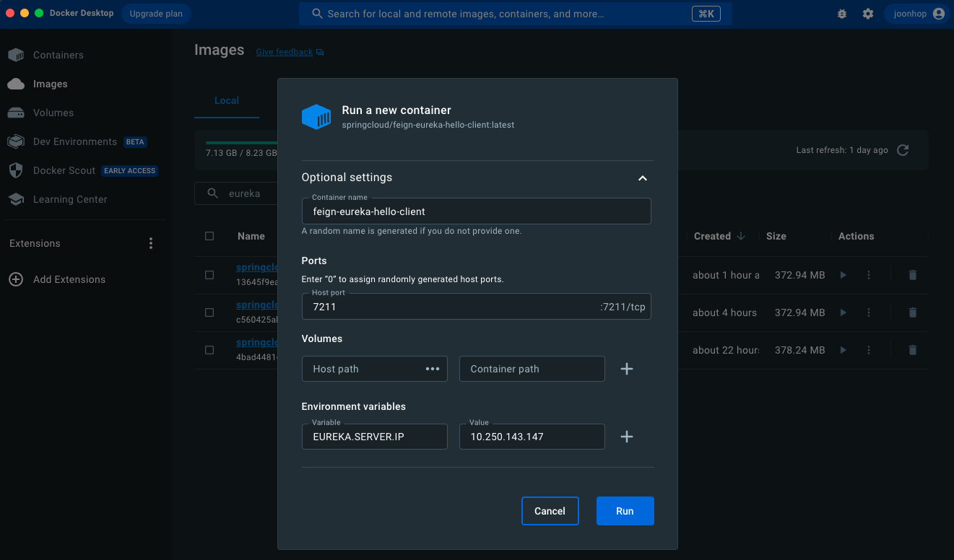Open the settings gear icon
This screenshot has height=560, width=954.
[868, 14]
